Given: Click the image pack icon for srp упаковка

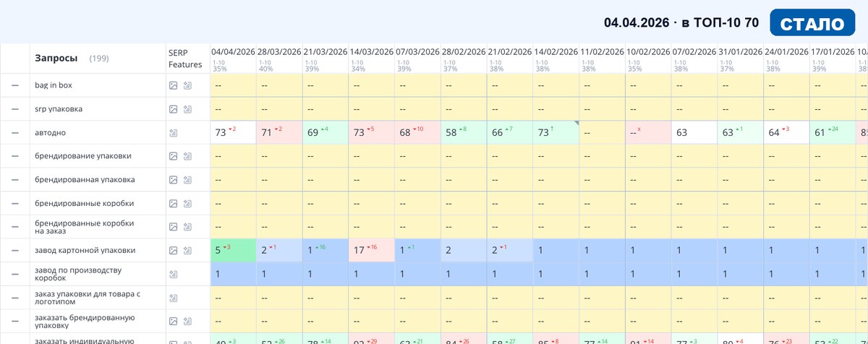Looking at the screenshot, I should 173,109.
